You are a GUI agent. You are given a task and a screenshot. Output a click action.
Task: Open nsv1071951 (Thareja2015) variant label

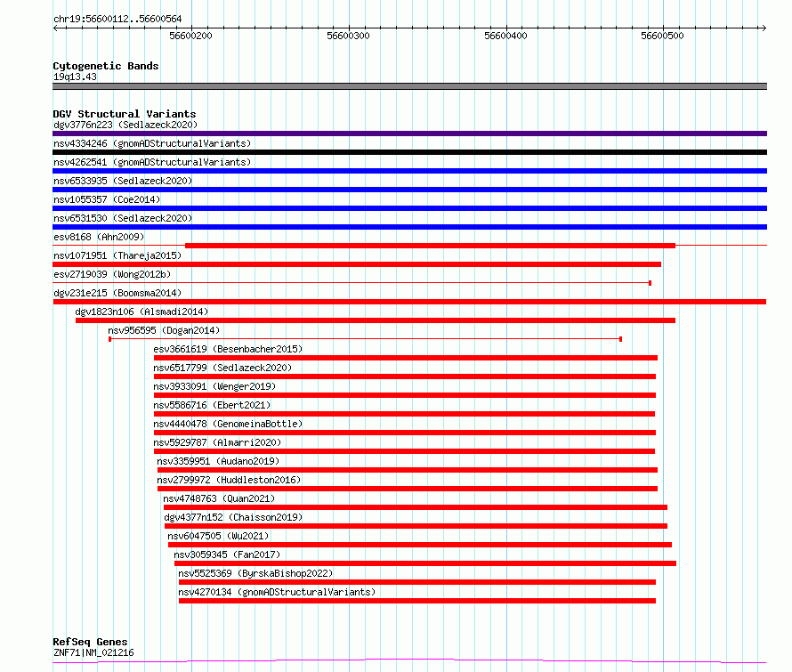point(117,255)
